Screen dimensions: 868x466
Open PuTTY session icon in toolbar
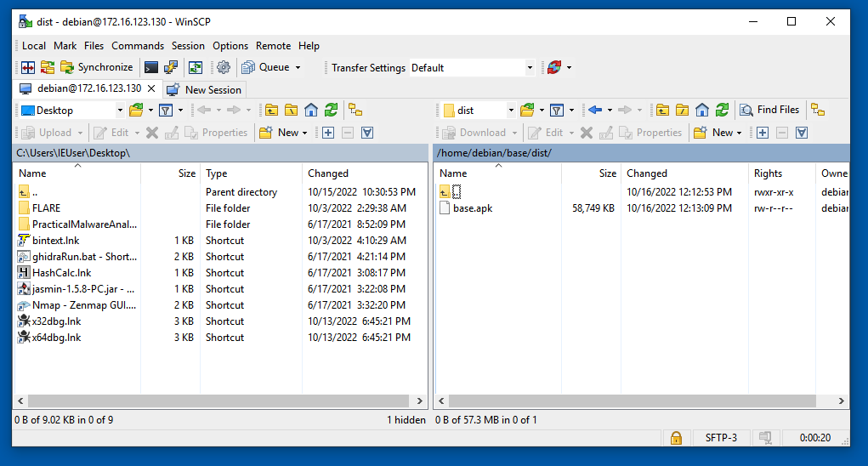(x=171, y=67)
